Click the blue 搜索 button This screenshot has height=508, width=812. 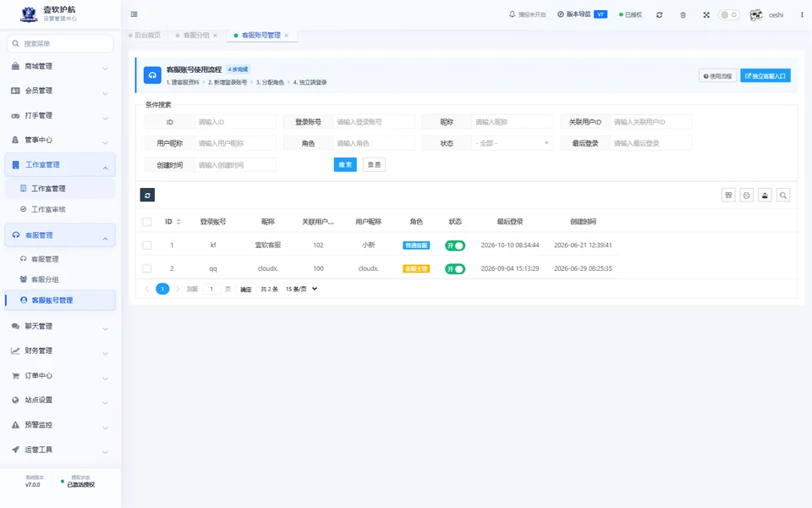pos(345,165)
